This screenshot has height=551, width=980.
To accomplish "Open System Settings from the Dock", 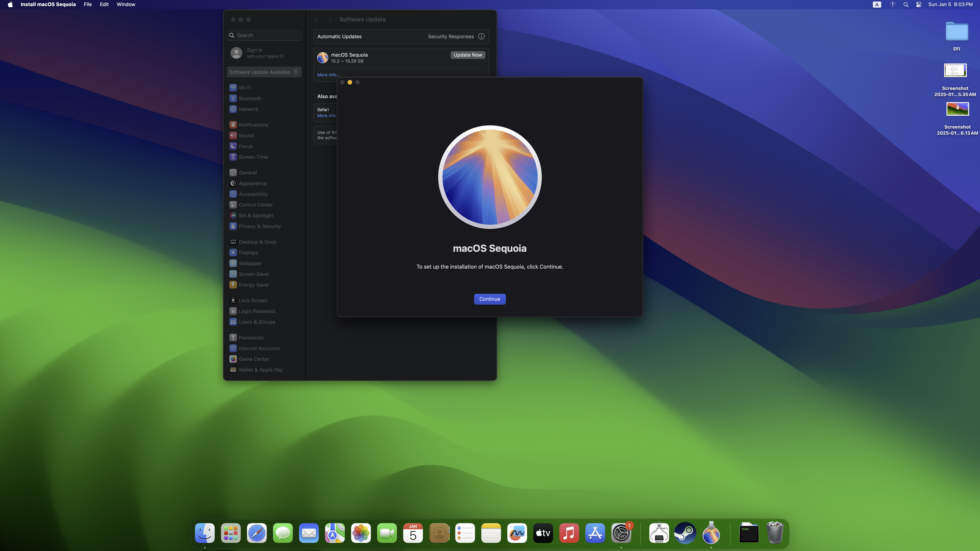I will click(621, 533).
